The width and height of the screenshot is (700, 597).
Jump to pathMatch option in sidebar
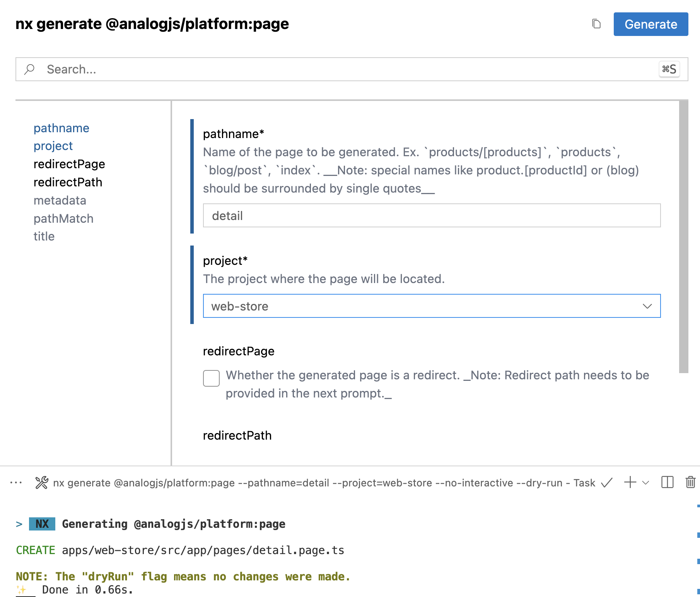click(63, 218)
